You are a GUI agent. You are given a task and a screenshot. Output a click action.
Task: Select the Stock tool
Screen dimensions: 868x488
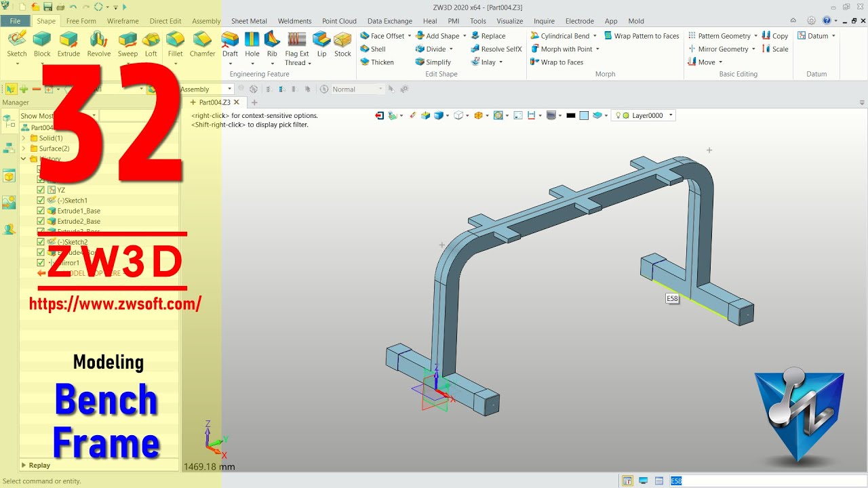pos(342,43)
